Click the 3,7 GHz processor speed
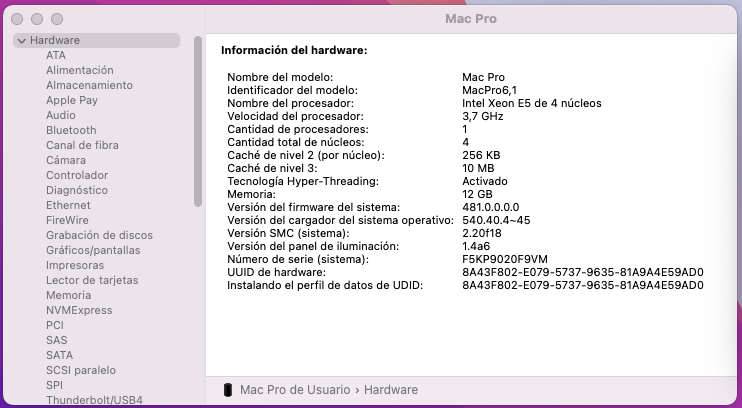The width and height of the screenshot is (742, 408). coord(483,116)
